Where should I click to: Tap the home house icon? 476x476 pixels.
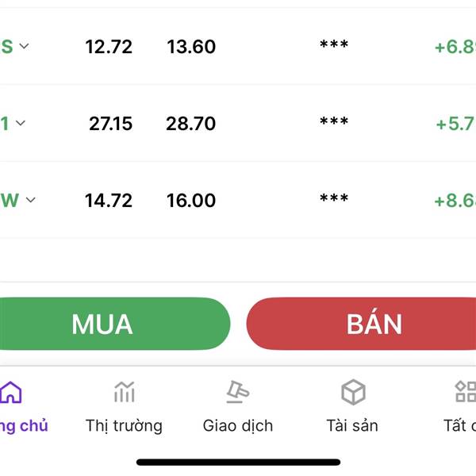point(11,392)
